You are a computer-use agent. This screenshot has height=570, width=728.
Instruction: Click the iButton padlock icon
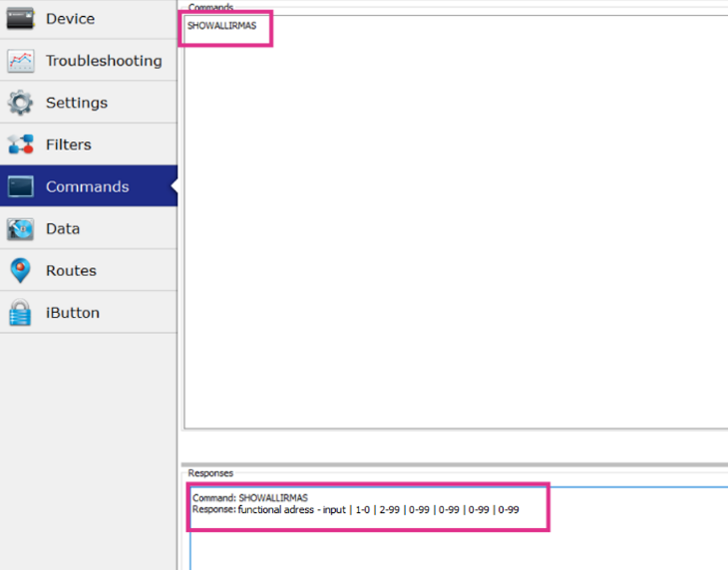click(x=21, y=313)
